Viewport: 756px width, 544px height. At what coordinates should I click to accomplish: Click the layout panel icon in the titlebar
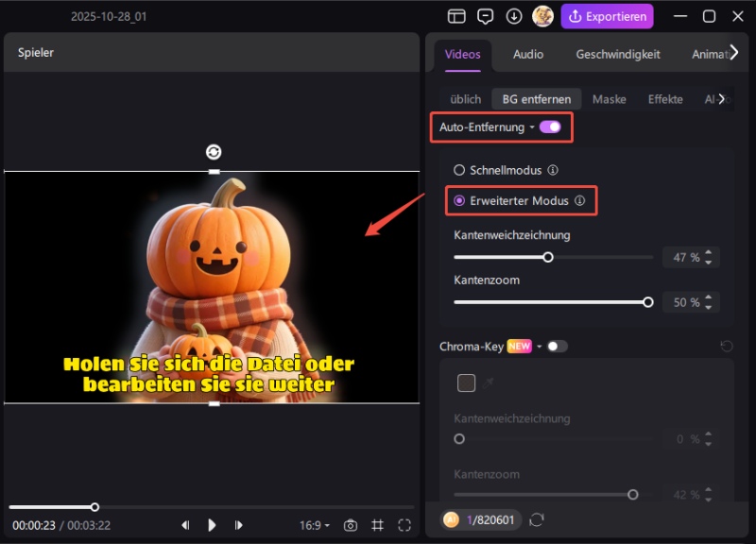tap(456, 16)
